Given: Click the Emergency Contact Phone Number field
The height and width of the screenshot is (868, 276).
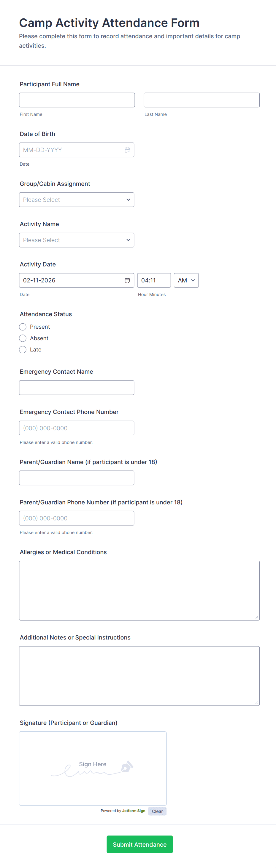Looking at the screenshot, I should pos(77,428).
